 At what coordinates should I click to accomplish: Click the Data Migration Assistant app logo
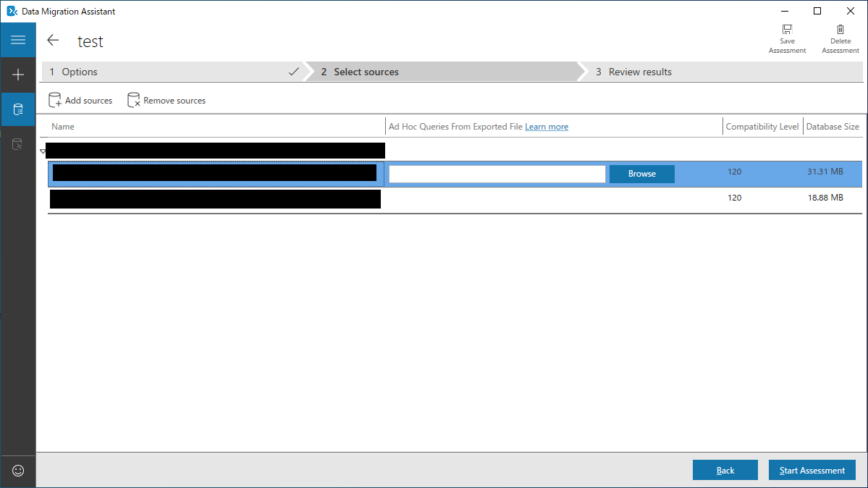tap(12, 11)
